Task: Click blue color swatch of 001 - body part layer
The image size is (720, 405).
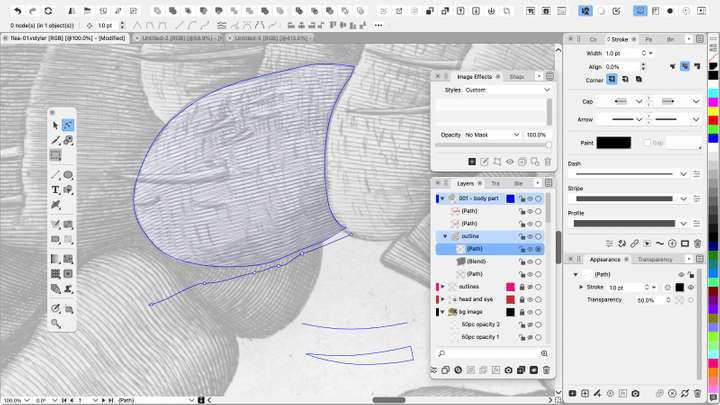Action: pyautogui.click(x=510, y=199)
